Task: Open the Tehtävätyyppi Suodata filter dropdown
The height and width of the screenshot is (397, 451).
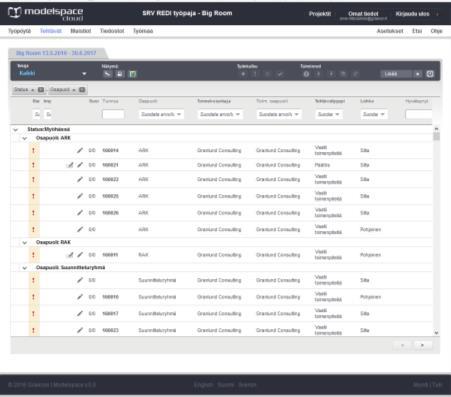Action: [x=329, y=114]
